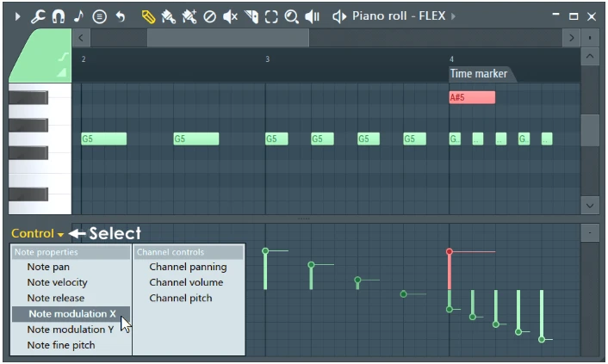Activate the Zoom magnifier tool

(292, 16)
